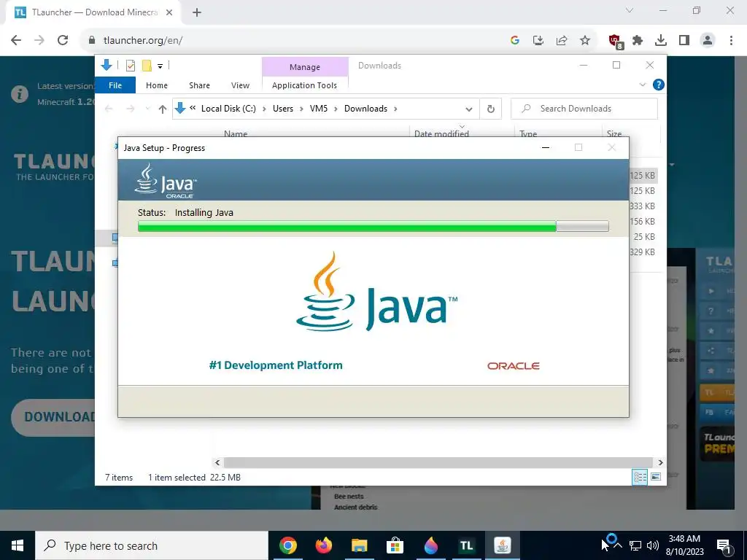Close the TLauncher browser tab
The image size is (747, 560).
pyautogui.click(x=169, y=13)
